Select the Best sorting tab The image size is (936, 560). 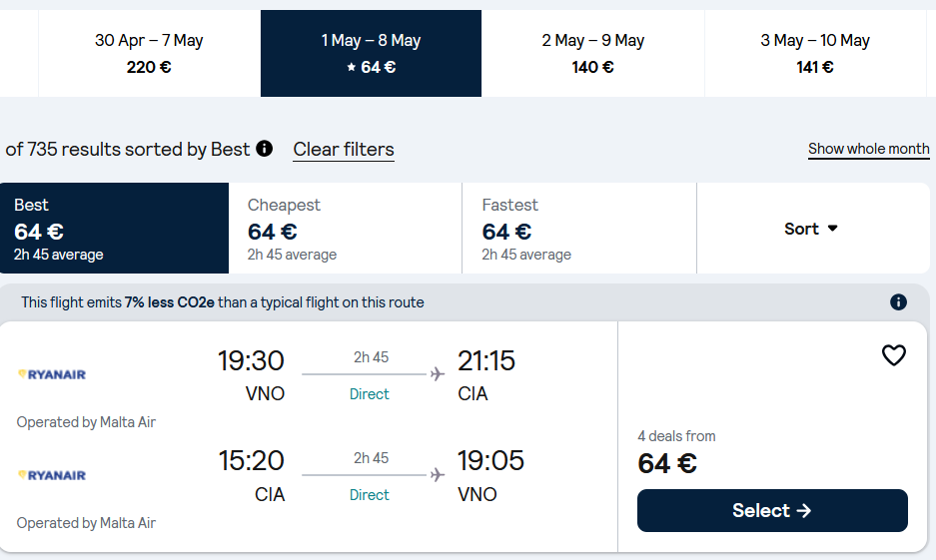(114, 229)
